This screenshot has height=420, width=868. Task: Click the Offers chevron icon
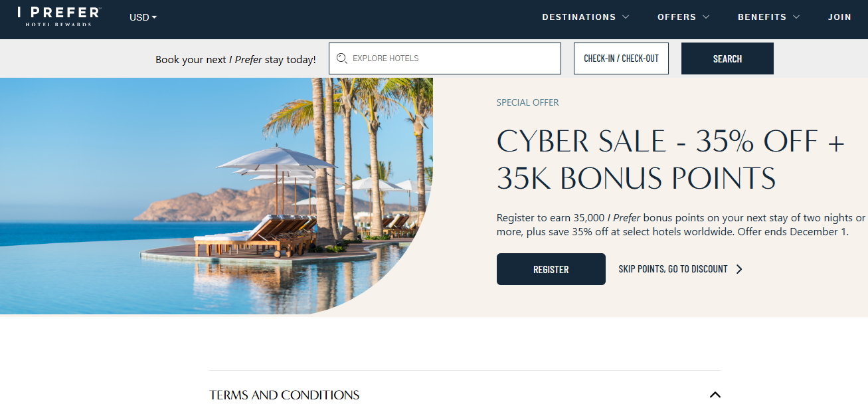click(x=706, y=17)
